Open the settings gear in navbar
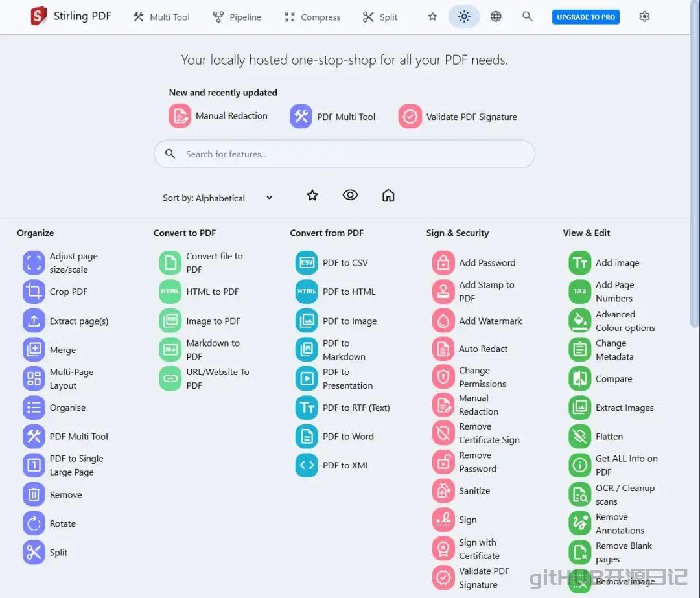 pos(644,16)
